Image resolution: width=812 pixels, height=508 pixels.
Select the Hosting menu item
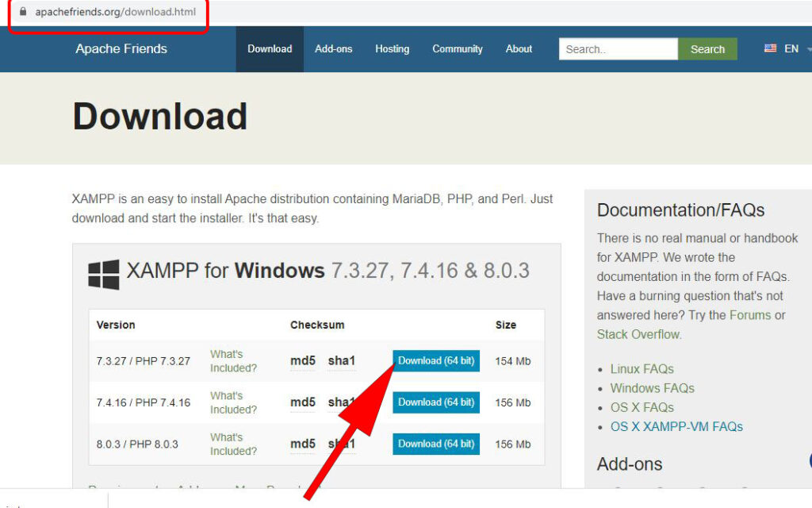tap(392, 48)
